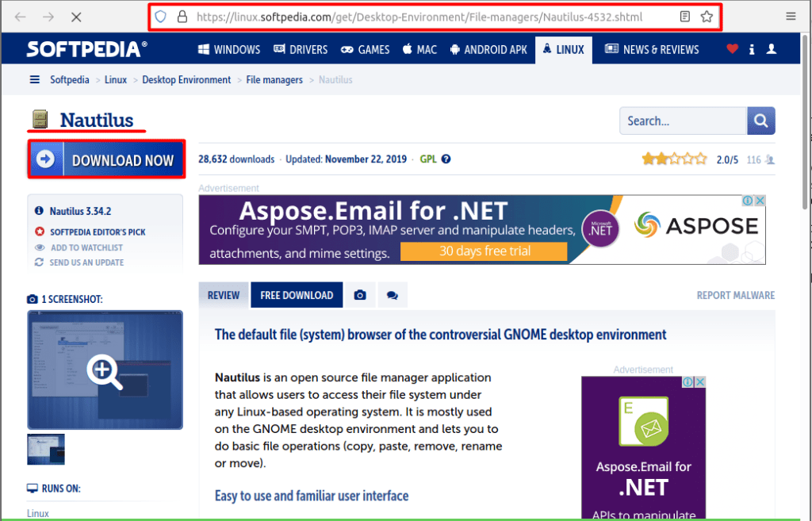Close the Aspose banner ad with X
This screenshot has height=521, width=812.
[x=760, y=201]
